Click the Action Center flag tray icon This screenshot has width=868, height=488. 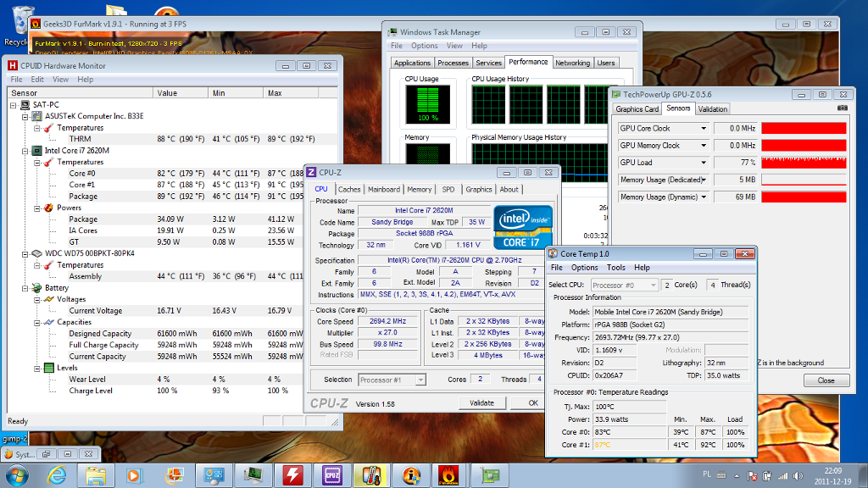click(x=752, y=476)
